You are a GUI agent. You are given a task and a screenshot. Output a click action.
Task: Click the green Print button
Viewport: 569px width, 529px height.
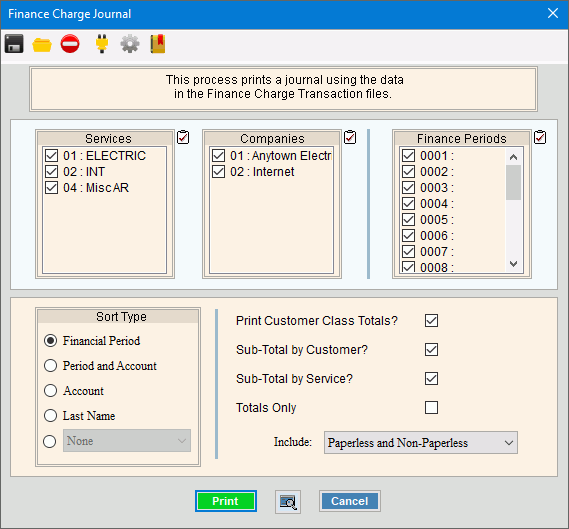226,501
